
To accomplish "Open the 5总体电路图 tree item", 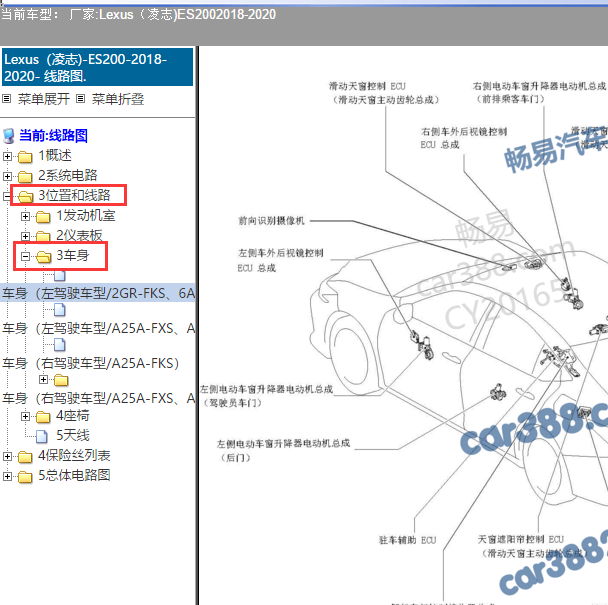I will pos(74,475).
